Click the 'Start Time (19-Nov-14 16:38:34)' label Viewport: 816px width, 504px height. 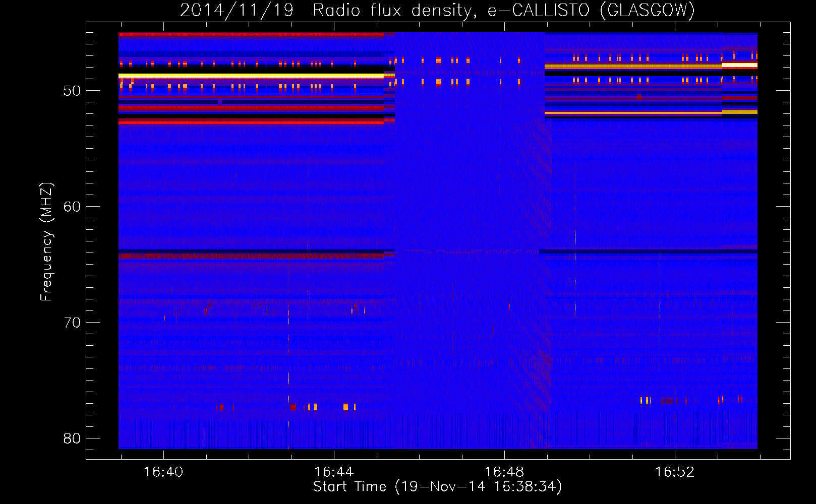[437, 487]
